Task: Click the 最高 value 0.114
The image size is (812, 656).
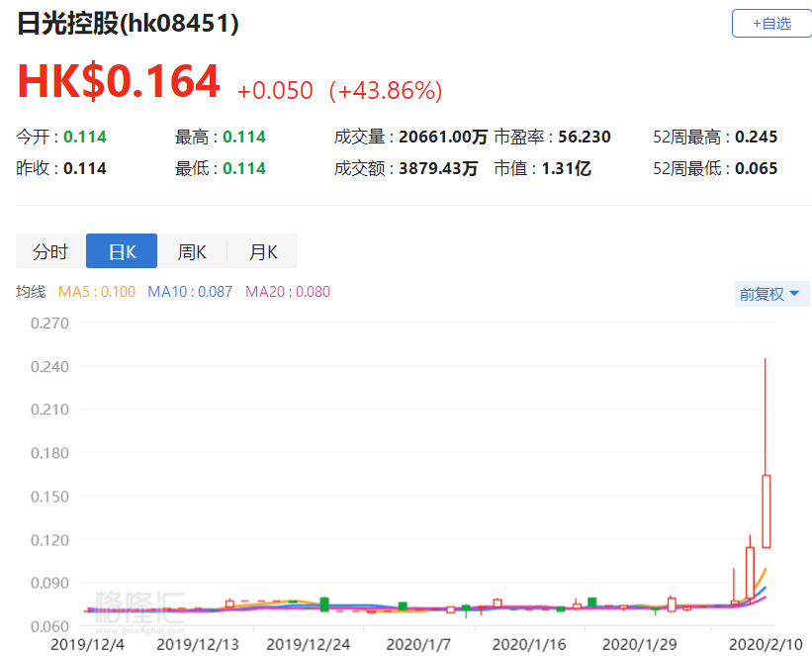Action: (244, 137)
